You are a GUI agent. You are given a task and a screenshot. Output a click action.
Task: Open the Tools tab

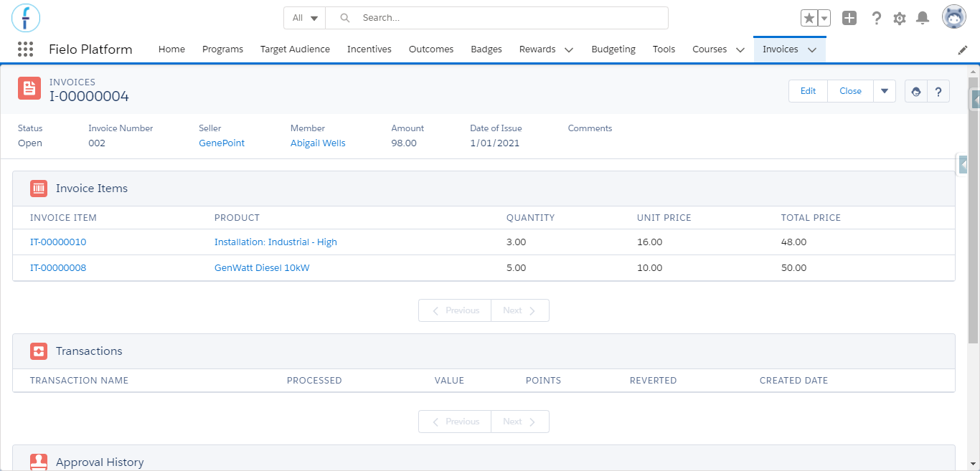pyautogui.click(x=664, y=49)
